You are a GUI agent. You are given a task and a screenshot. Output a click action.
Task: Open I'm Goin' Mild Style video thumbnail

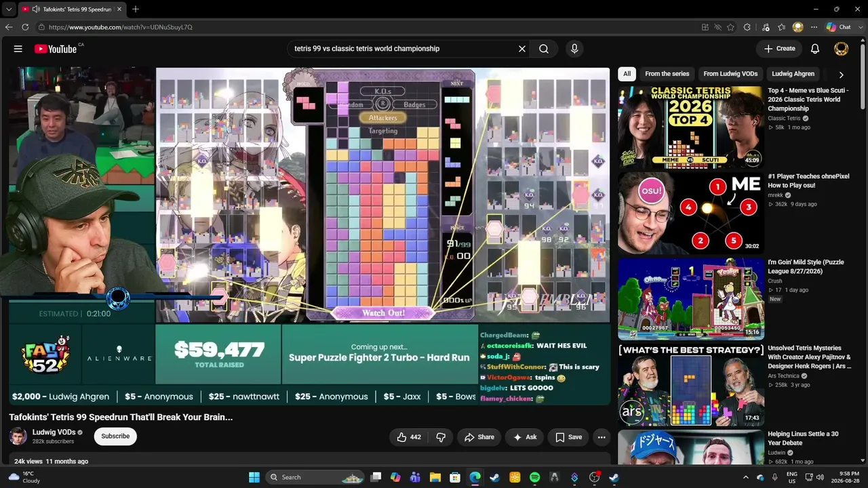click(x=690, y=299)
